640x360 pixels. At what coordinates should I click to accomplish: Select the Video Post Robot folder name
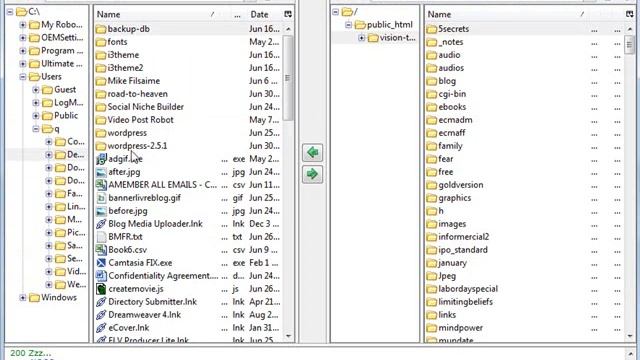140,120
